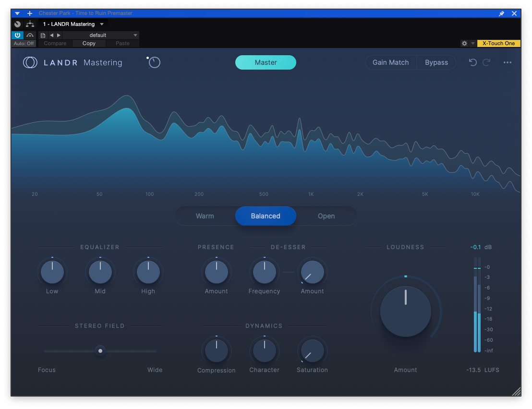Click the De-Esser Amount knob
532x409 pixels.
[313, 272]
